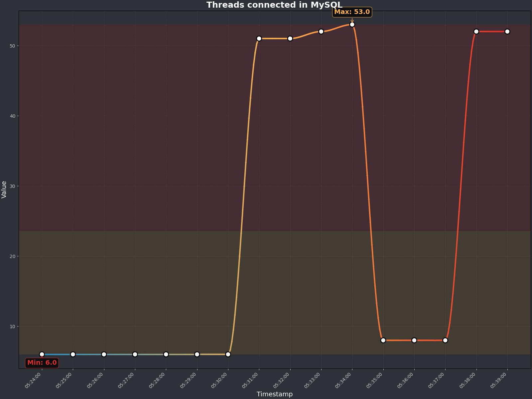Screen dimensions: 532x399
Task: Click the 'Max: 53.0' annotation label
Action: (x=352, y=12)
